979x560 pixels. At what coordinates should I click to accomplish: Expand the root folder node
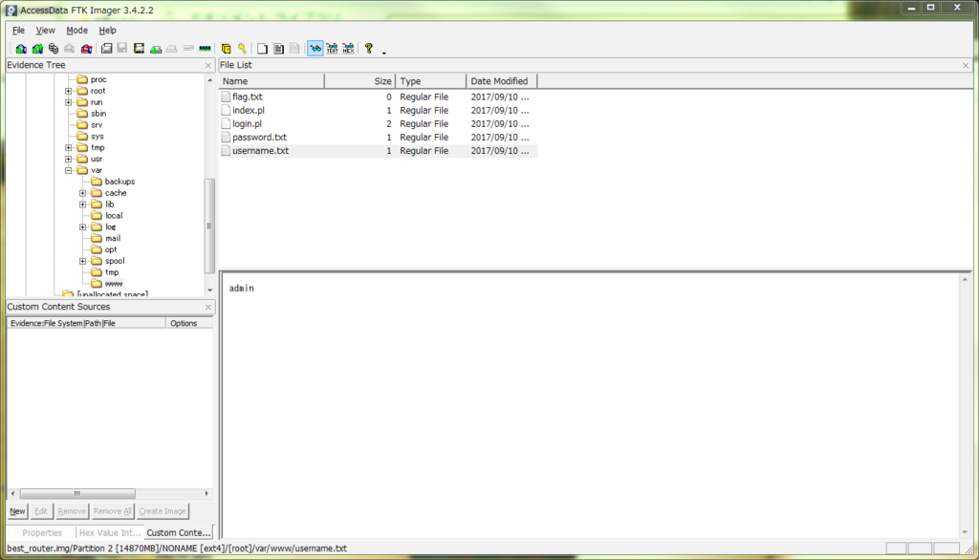click(x=68, y=91)
